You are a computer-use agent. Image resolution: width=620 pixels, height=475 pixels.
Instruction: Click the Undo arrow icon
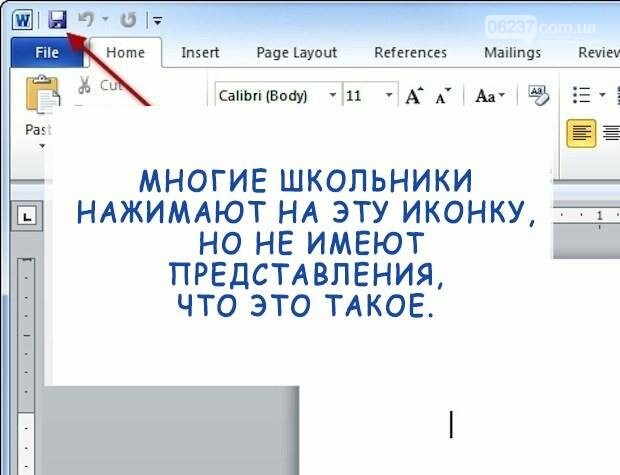(86, 19)
